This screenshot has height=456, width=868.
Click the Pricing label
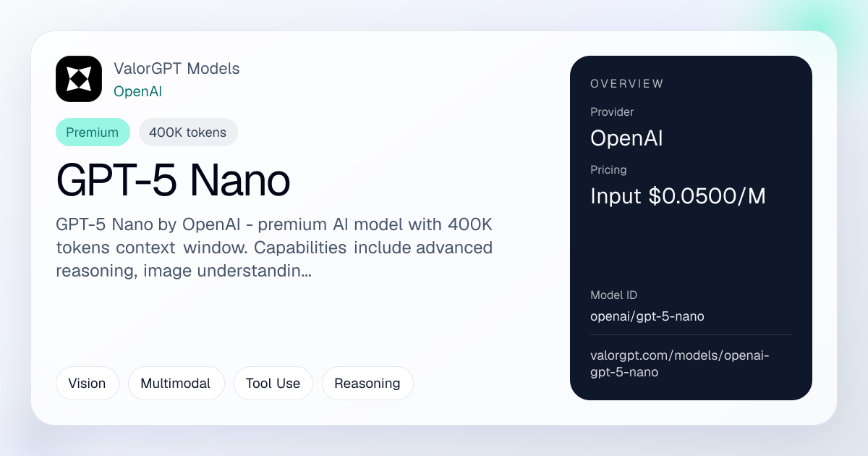(608, 170)
